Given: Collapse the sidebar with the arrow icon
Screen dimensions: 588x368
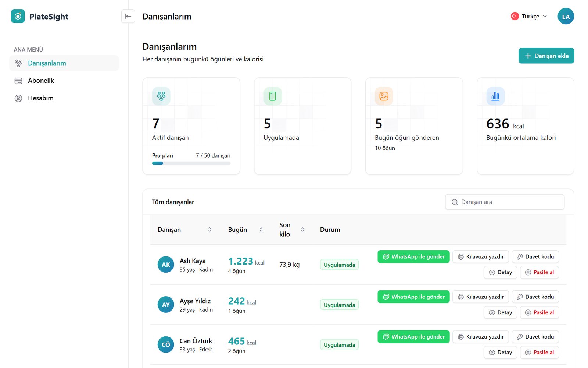Looking at the screenshot, I should (x=128, y=16).
